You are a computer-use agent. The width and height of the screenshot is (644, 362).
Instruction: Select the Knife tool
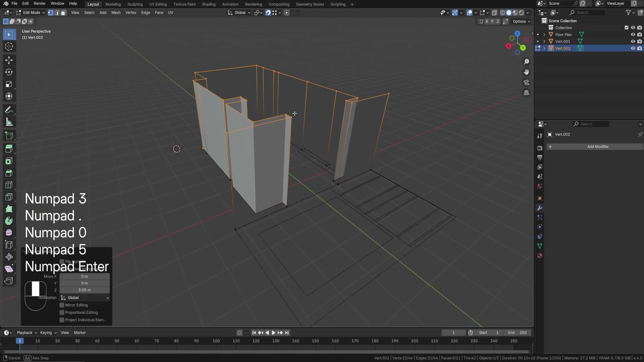coord(9,197)
